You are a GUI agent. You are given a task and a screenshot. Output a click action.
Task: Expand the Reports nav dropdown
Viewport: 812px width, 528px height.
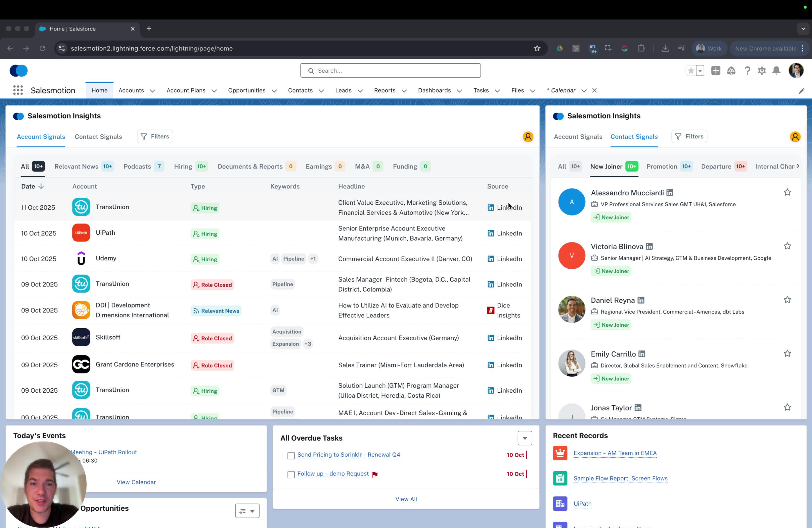tap(404, 91)
